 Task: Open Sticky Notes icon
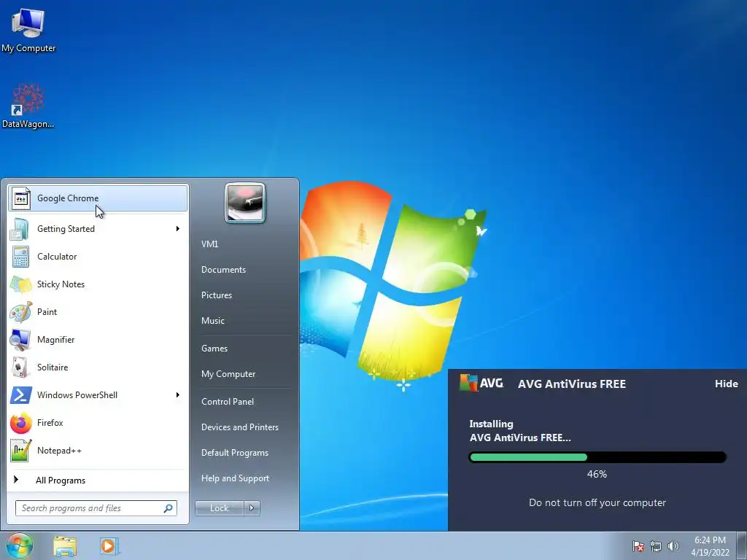click(20, 284)
